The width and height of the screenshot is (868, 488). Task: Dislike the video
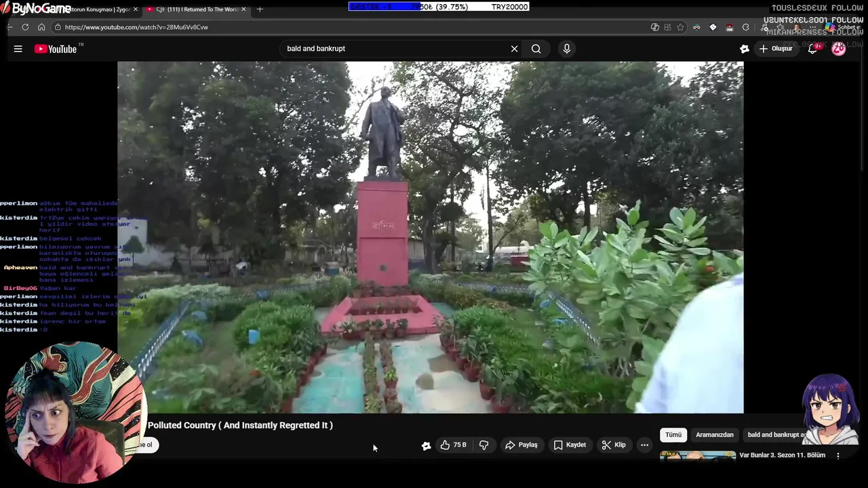point(484,445)
